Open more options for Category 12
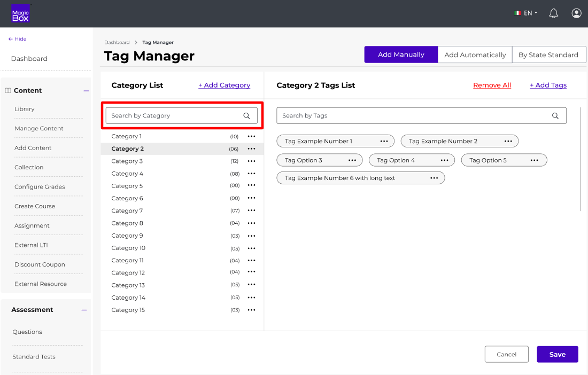The width and height of the screenshot is (588, 375). pyautogui.click(x=251, y=272)
